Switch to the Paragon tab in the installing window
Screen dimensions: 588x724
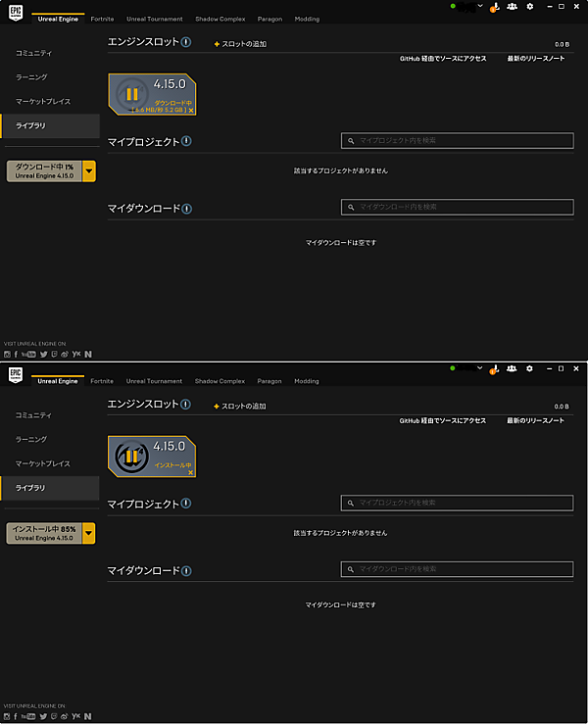point(269,381)
